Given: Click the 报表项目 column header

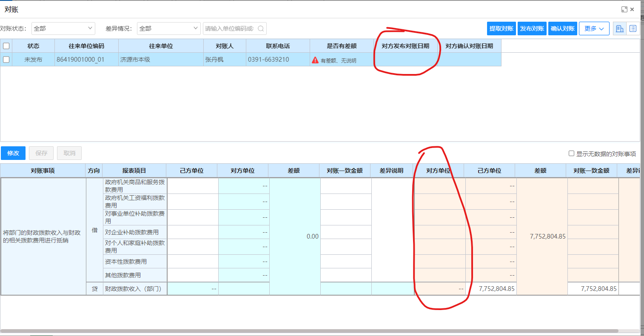Looking at the screenshot, I should point(134,171).
